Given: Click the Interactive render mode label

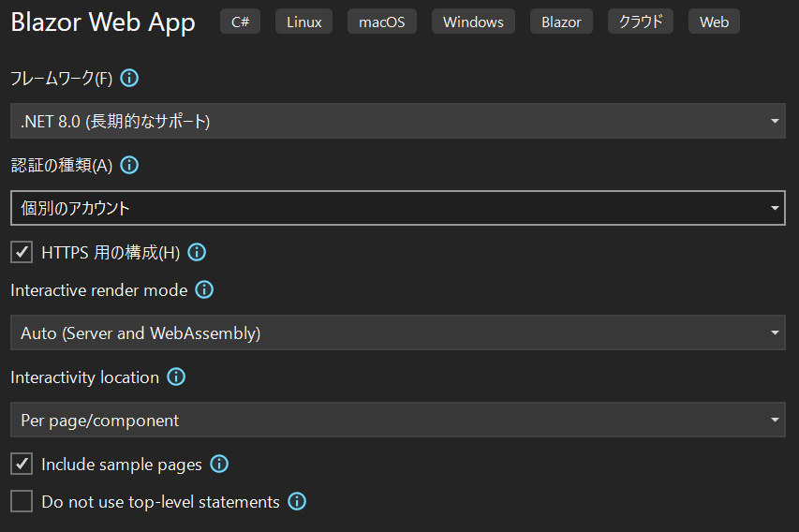Looking at the screenshot, I should tap(99, 290).
